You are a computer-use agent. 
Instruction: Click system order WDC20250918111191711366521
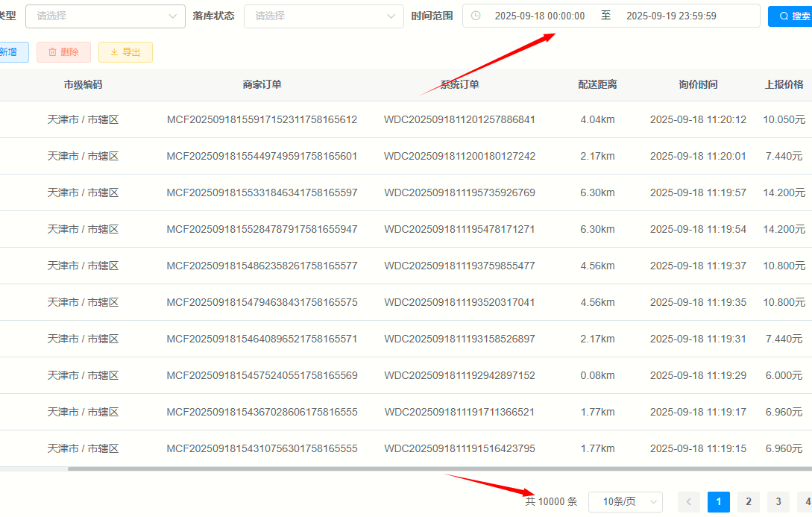coord(459,412)
